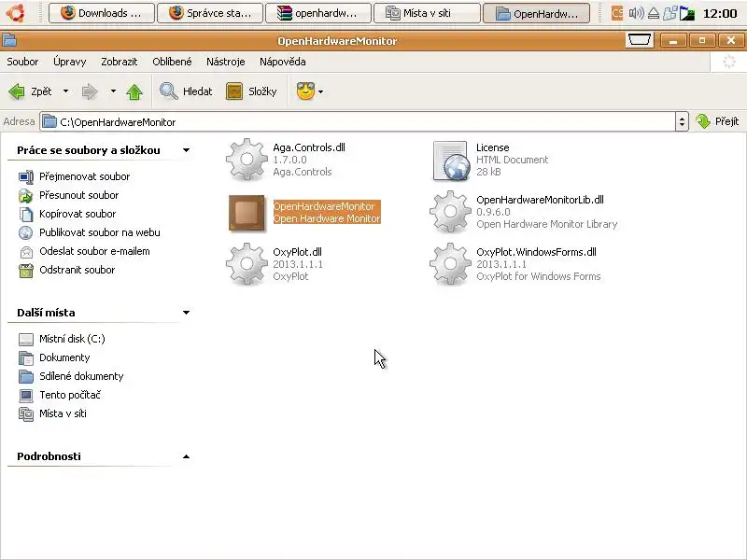Click the Odstranit soubor link
747x560 pixels.
(x=78, y=270)
